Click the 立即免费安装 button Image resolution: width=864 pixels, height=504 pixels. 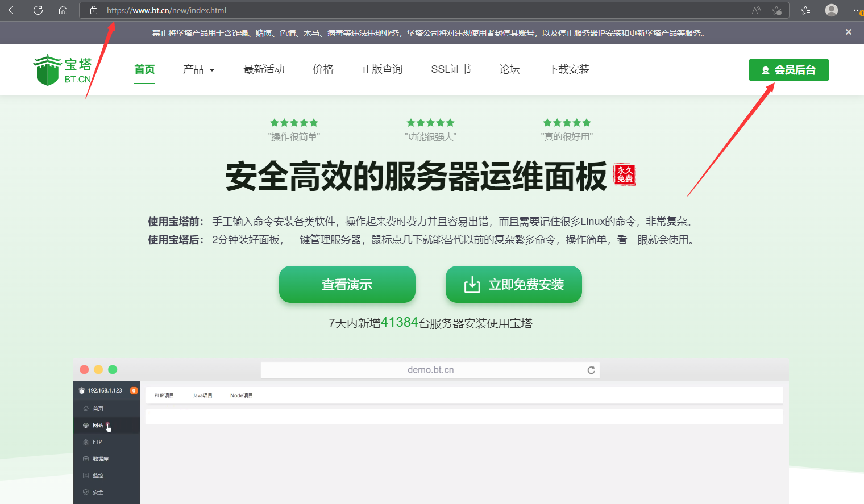(514, 284)
